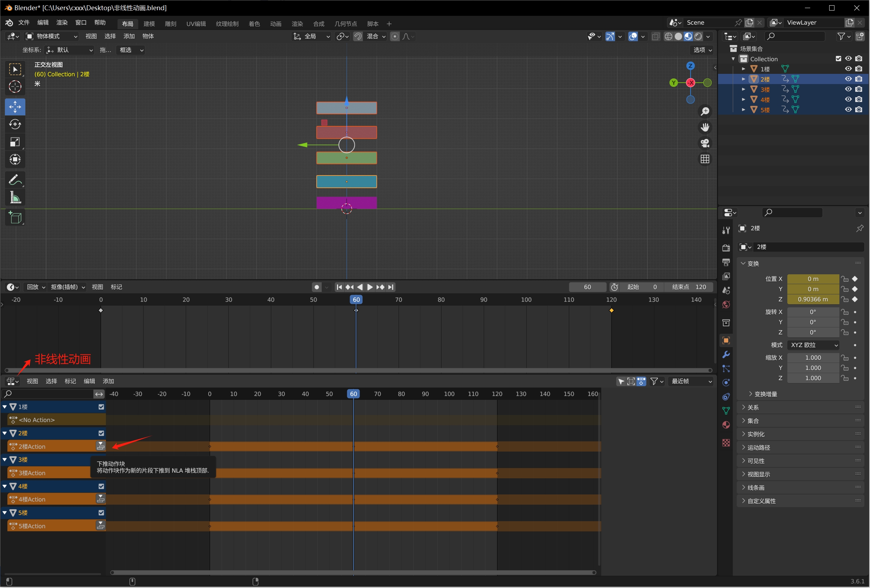Open Modifier properties wrench tab
Screen dimensions: 870x588
coord(726,354)
